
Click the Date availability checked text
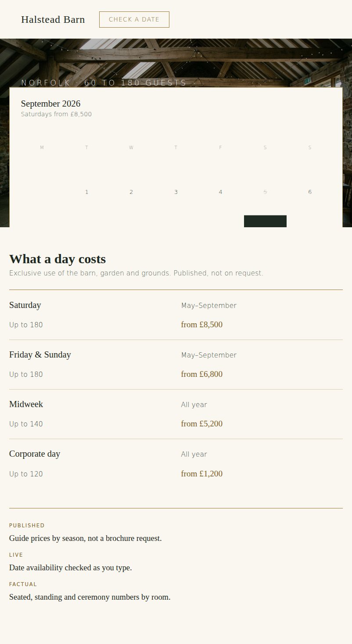[71, 568]
